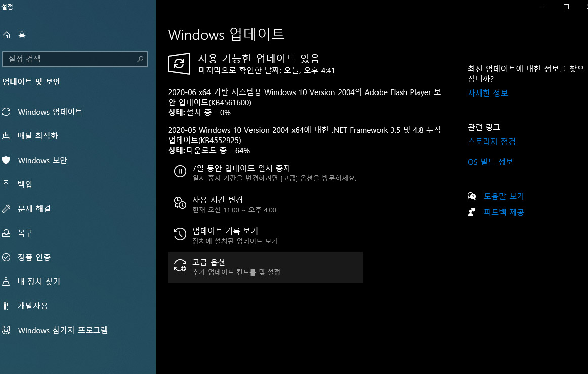
Task: Click the clock icon for 사용 시간 변경
Action: [180, 203]
